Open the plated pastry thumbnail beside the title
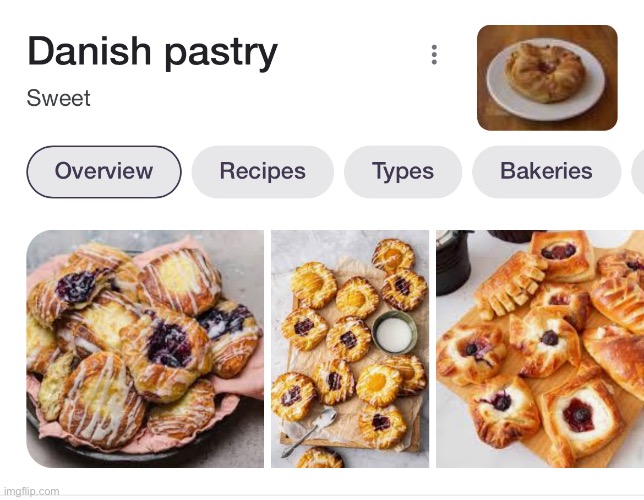The width and height of the screenshot is (644, 500). pos(547,78)
